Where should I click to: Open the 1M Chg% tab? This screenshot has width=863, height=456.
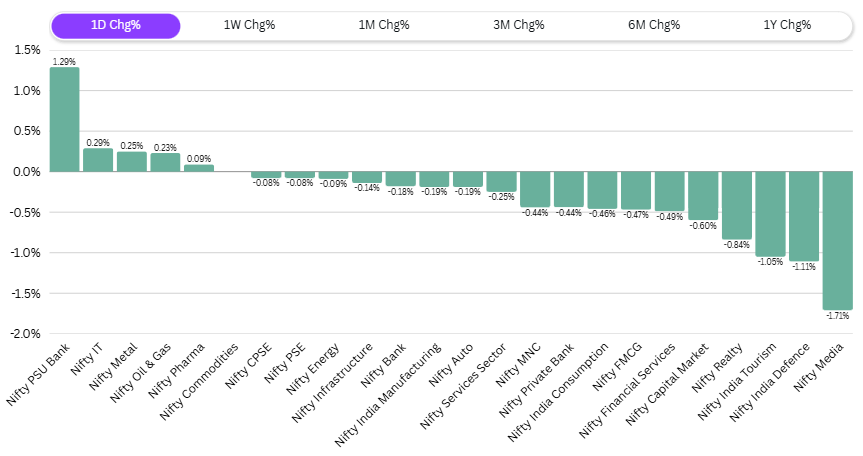point(384,25)
